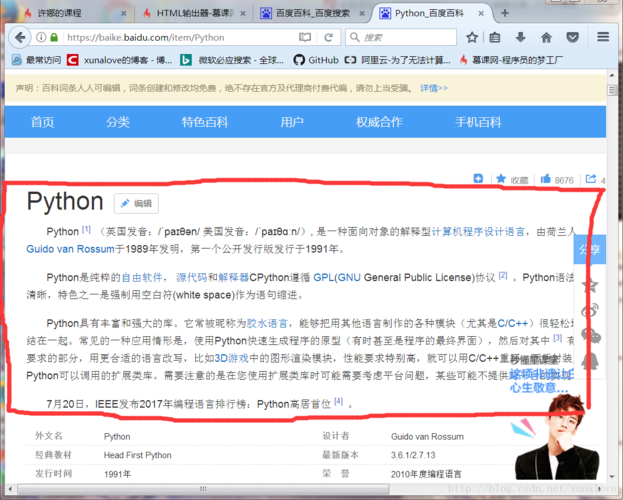Open 首页 in blue navigation bar
The image size is (623, 500).
point(43,122)
